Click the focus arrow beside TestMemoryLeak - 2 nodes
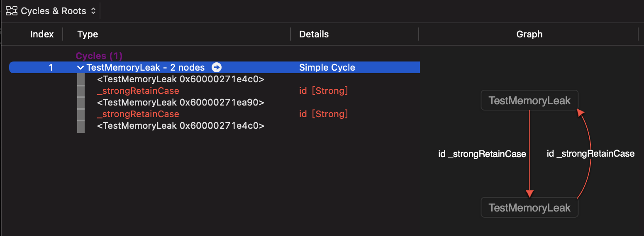The image size is (644, 236). coord(216,67)
